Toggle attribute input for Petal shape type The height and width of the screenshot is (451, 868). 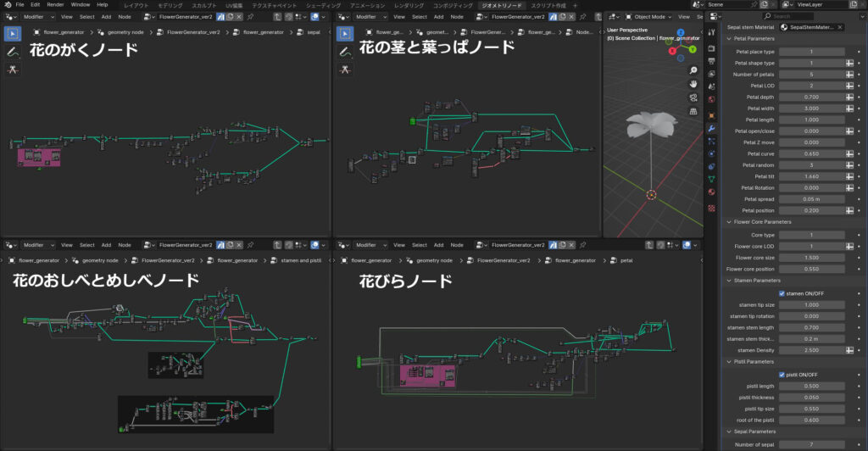coord(849,63)
